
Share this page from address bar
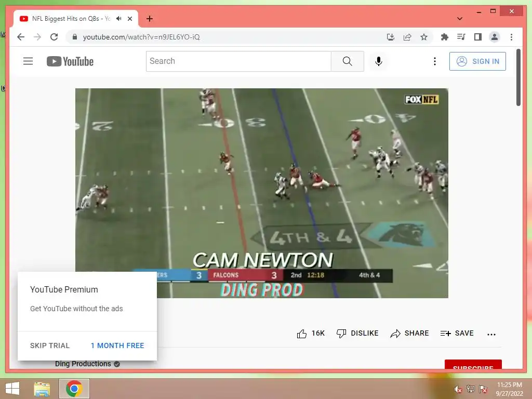point(407,37)
